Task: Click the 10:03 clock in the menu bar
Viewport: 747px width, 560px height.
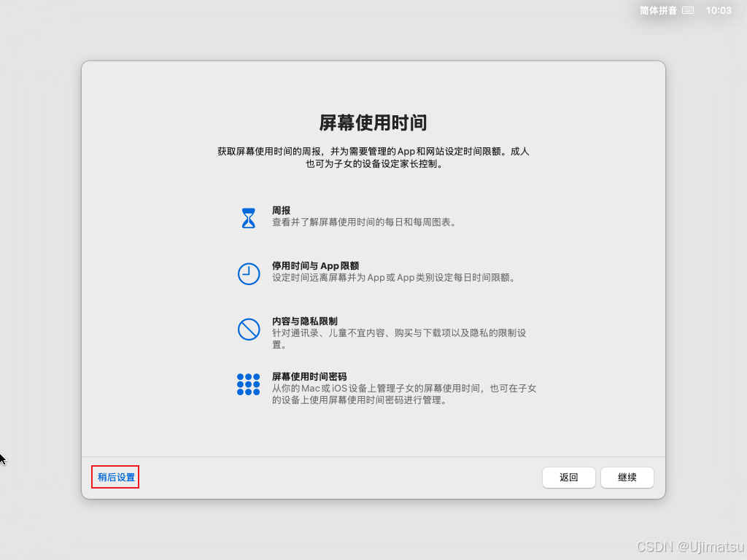Action: (x=719, y=10)
